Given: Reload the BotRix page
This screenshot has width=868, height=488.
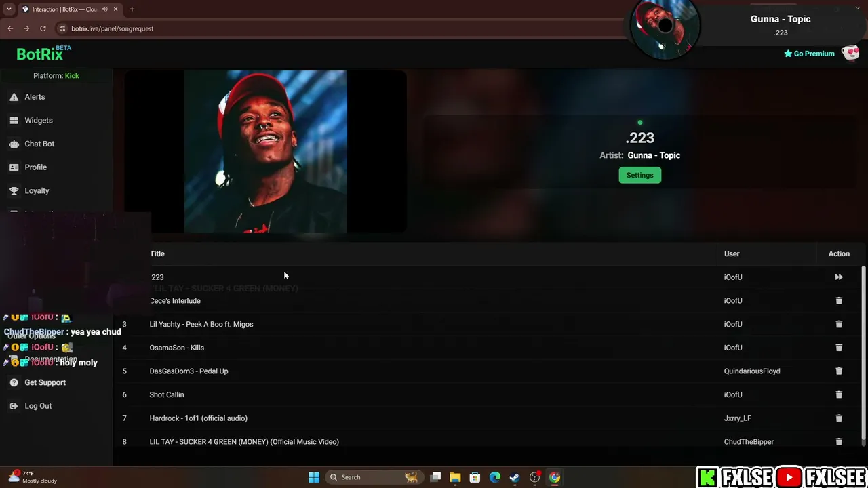Looking at the screenshot, I should click(x=43, y=28).
